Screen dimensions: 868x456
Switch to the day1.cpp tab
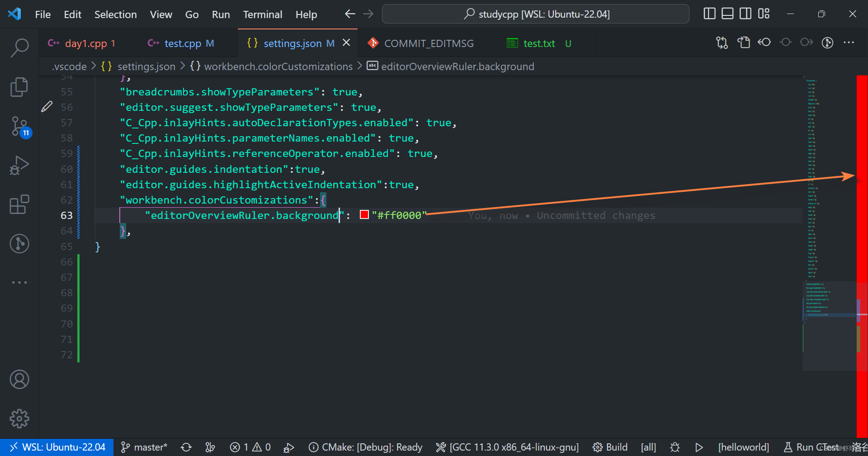pyautogui.click(x=89, y=43)
